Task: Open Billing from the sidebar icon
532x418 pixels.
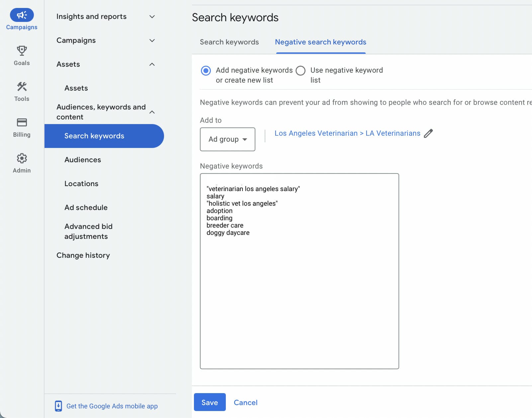Action: [x=22, y=122]
